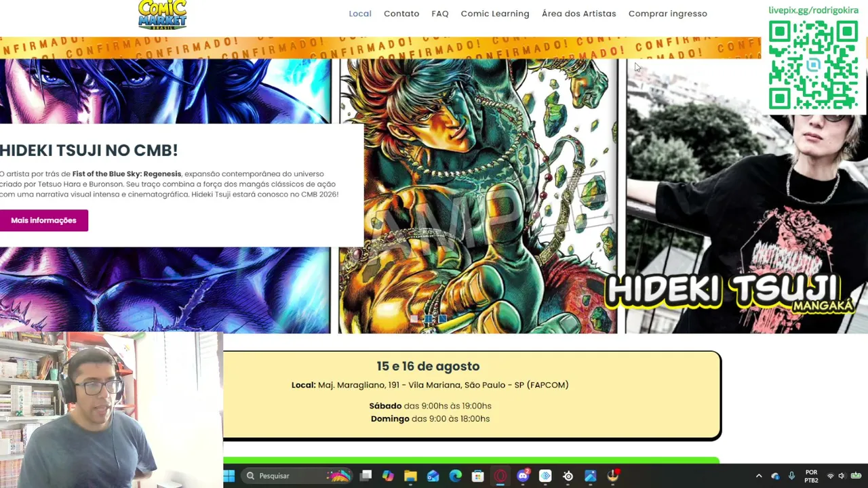This screenshot has height=488, width=868.
Task: Click the volume speaker tray icon
Action: point(842,476)
